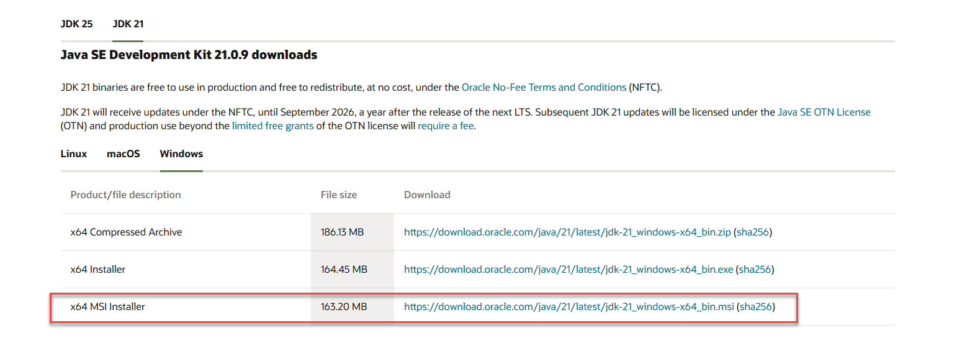Click the 186.13 MB file size cell

point(342,232)
